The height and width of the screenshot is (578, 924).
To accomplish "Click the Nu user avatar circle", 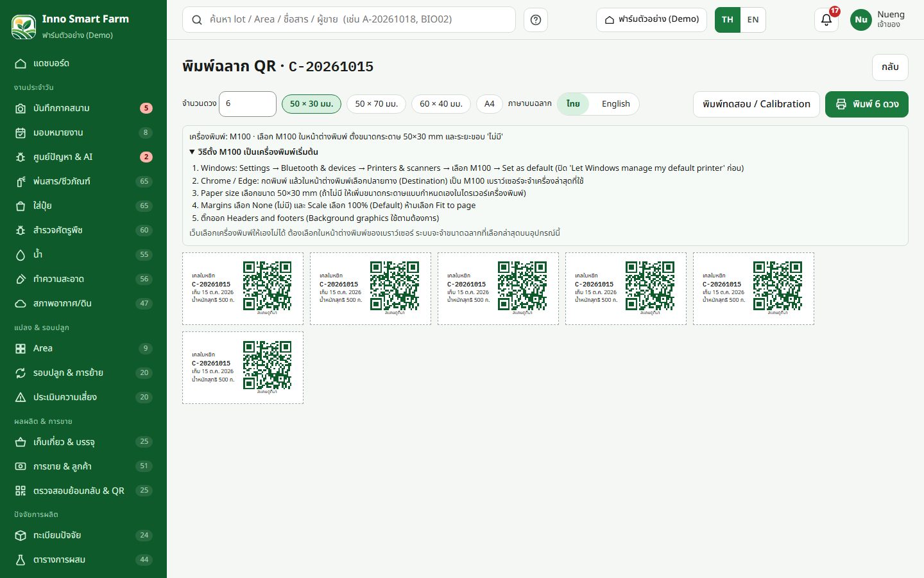I will [861, 20].
